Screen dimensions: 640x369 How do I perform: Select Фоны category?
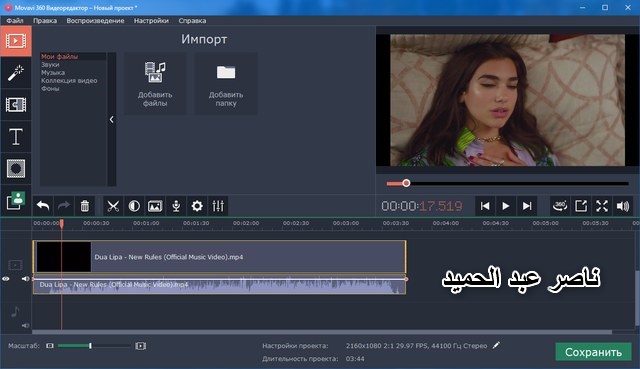tap(50, 88)
